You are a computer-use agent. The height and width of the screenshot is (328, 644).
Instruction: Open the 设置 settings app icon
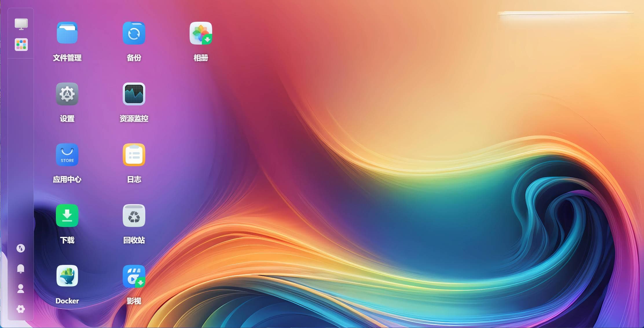click(67, 94)
